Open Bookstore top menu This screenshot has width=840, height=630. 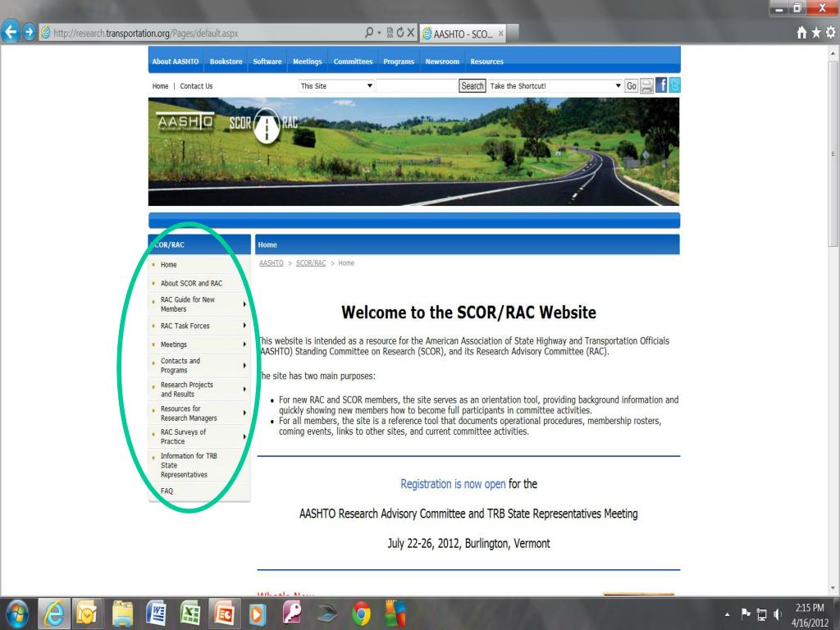pos(226,62)
